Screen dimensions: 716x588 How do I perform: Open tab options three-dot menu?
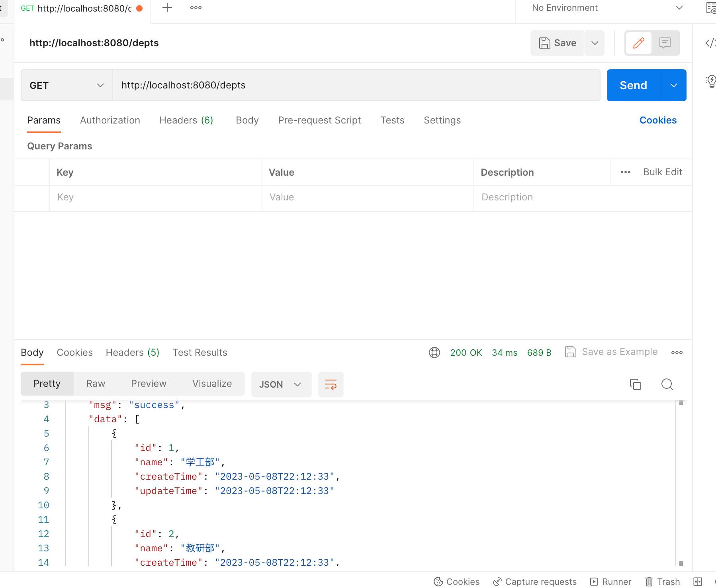click(196, 8)
